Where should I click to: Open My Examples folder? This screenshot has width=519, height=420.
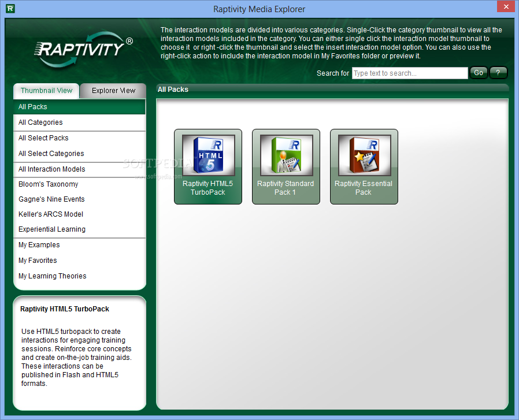click(x=79, y=245)
